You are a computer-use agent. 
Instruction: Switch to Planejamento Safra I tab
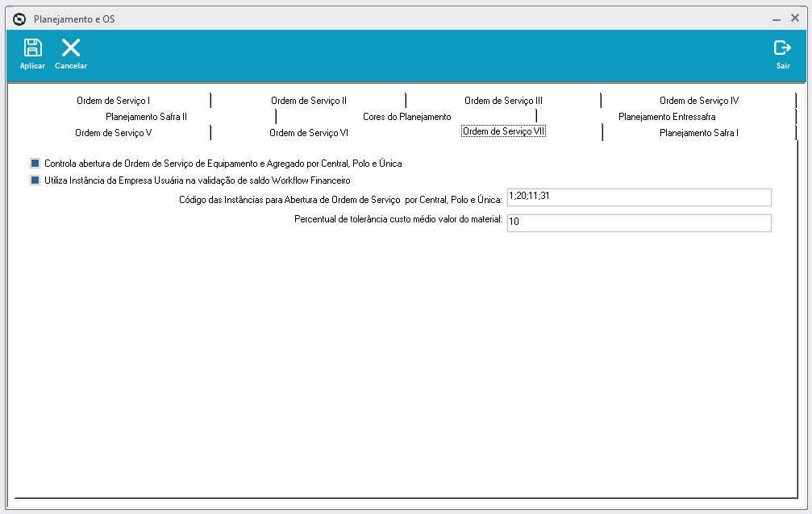tap(699, 132)
